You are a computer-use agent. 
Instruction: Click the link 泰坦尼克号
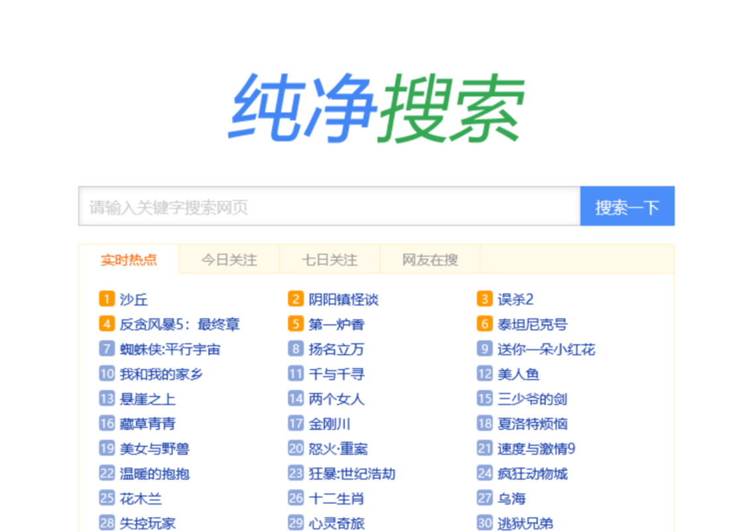pyautogui.click(x=533, y=324)
